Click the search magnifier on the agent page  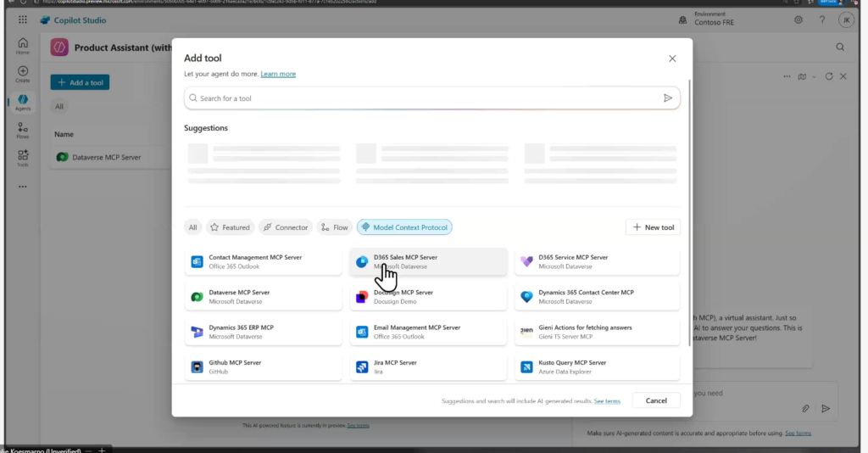coord(840,47)
